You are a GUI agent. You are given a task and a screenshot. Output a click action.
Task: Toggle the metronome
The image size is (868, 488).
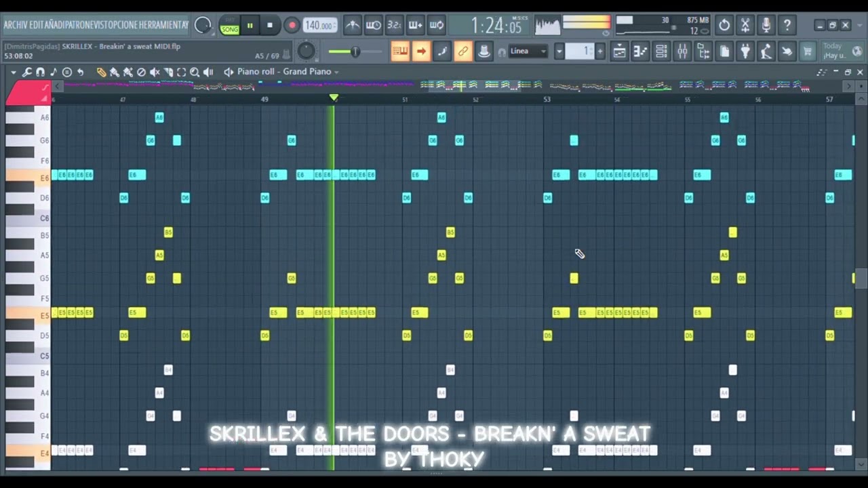(x=353, y=26)
